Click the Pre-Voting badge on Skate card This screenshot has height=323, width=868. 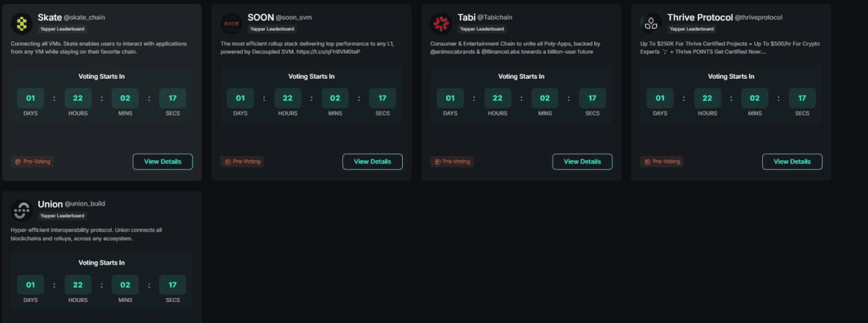[x=33, y=161]
